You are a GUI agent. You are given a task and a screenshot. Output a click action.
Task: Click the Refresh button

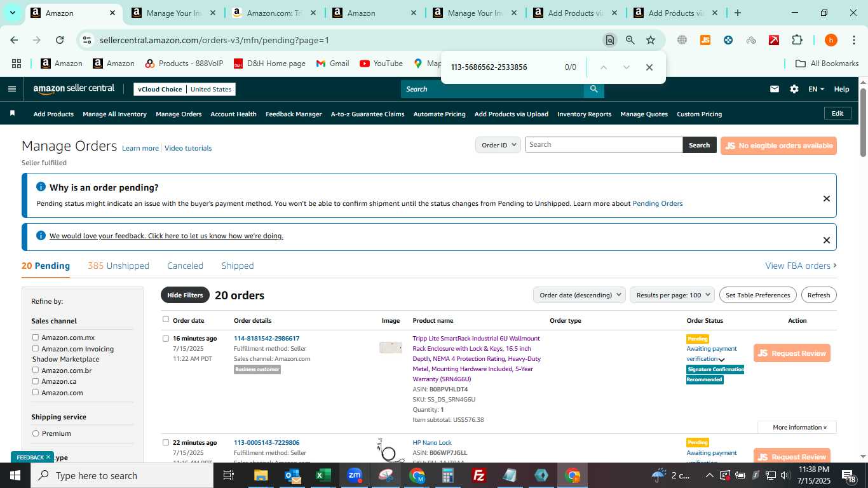[818, 295]
